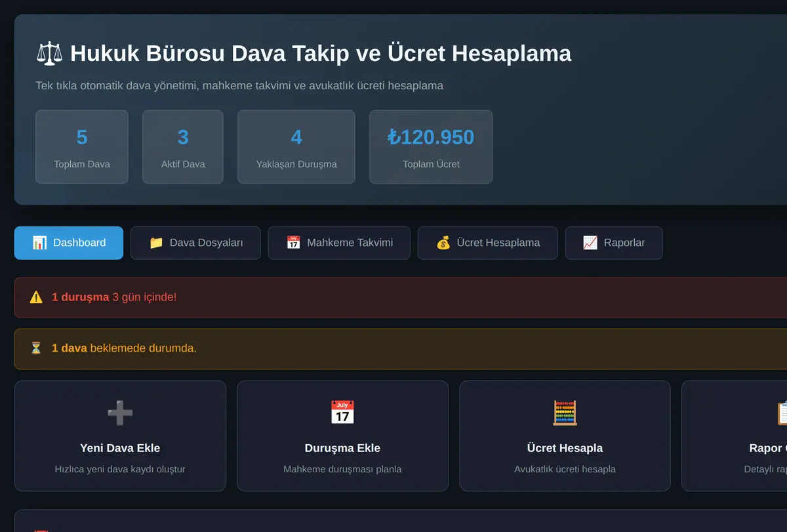Screen dimensions: 787x532
Task: Open the Ücret Hesapla quick action
Action: pyautogui.click(x=565, y=436)
